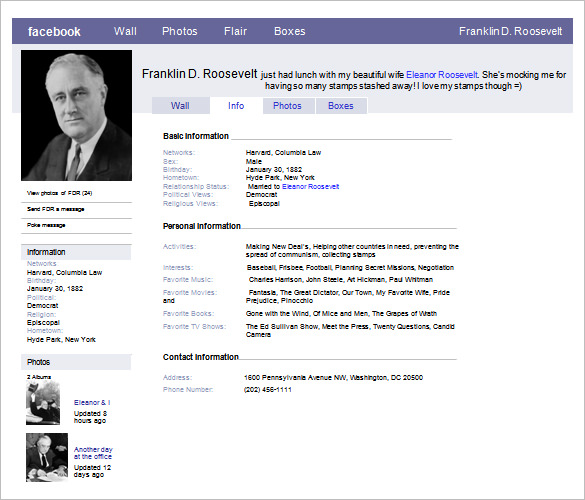The width and height of the screenshot is (585, 500).
Task: Click 2 Albums text in Photos sidebar
Action: pos(39,377)
